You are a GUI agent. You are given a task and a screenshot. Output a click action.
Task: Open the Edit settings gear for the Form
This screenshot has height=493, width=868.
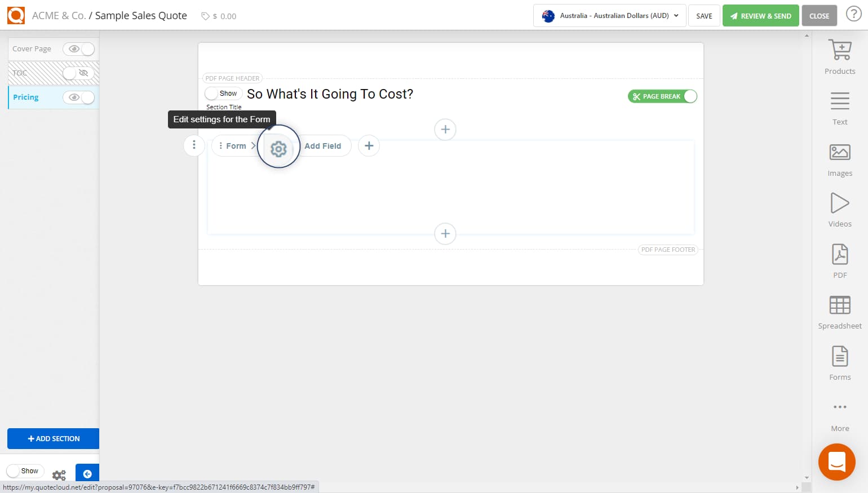coord(278,148)
